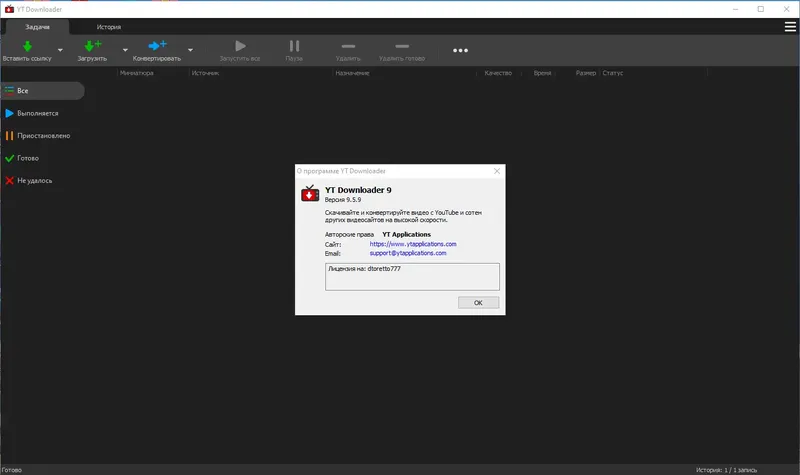Click the Удалить minus icon
Image resolution: width=800 pixels, height=475 pixels.
click(348, 46)
